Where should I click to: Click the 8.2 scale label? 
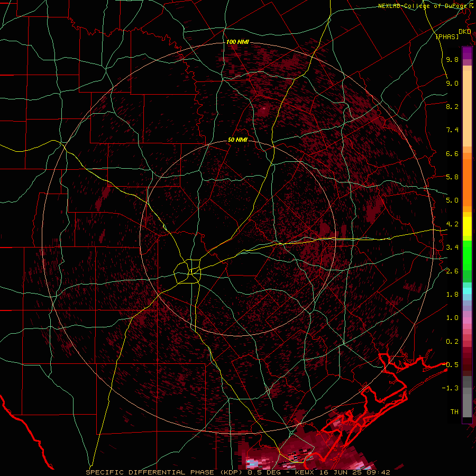coord(452,106)
